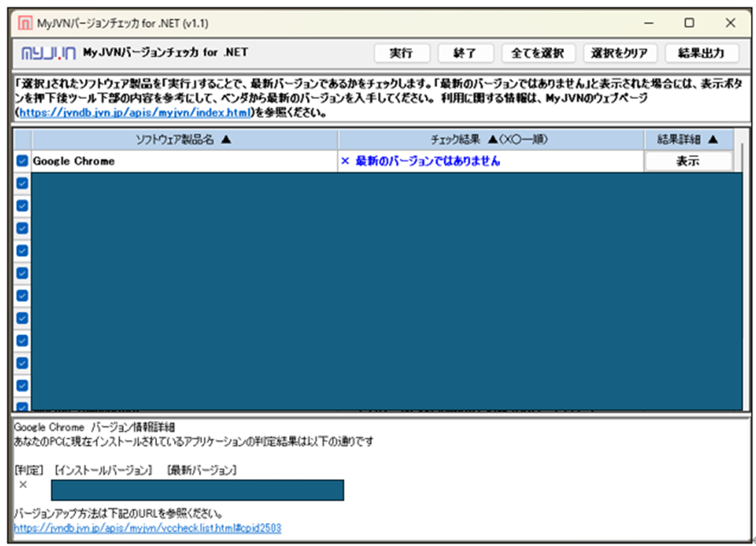Maximize the MyJVN version checker window

[689, 23]
